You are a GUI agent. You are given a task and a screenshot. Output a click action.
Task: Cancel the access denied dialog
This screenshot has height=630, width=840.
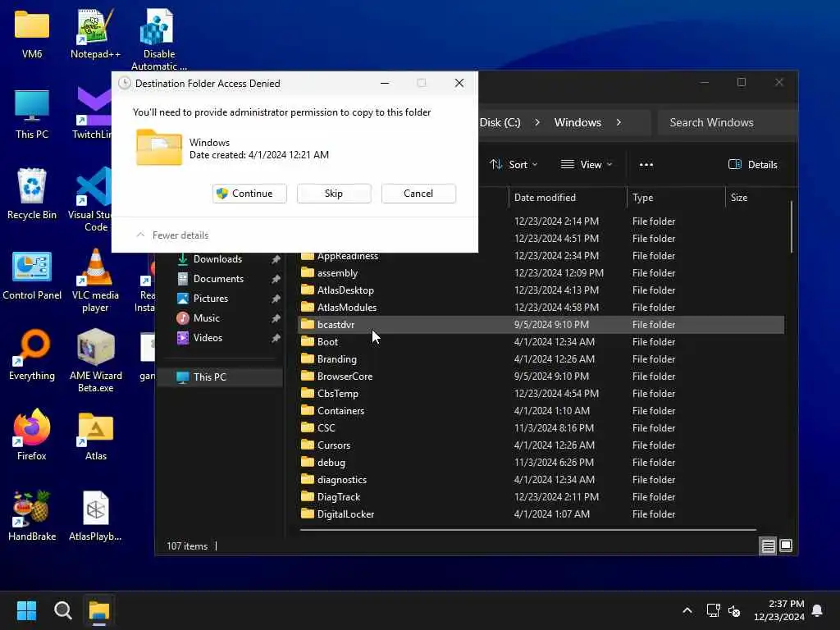(418, 194)
